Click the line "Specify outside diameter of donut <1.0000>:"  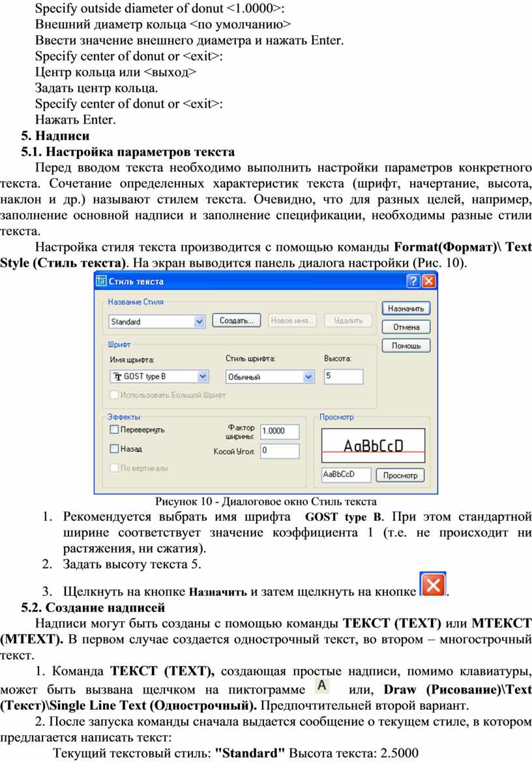pos(159,8)
